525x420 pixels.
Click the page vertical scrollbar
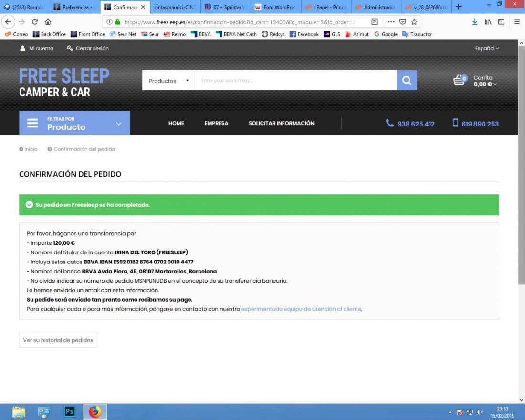click(521, 166)
